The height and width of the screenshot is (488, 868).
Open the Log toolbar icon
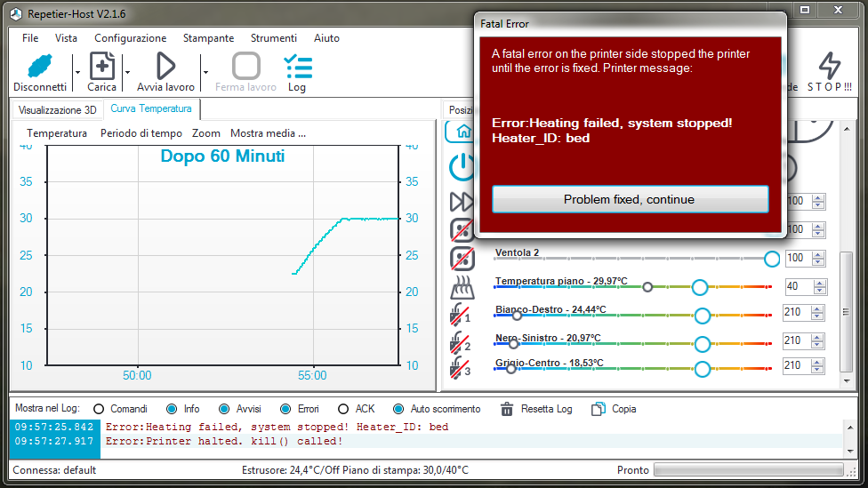297,67
